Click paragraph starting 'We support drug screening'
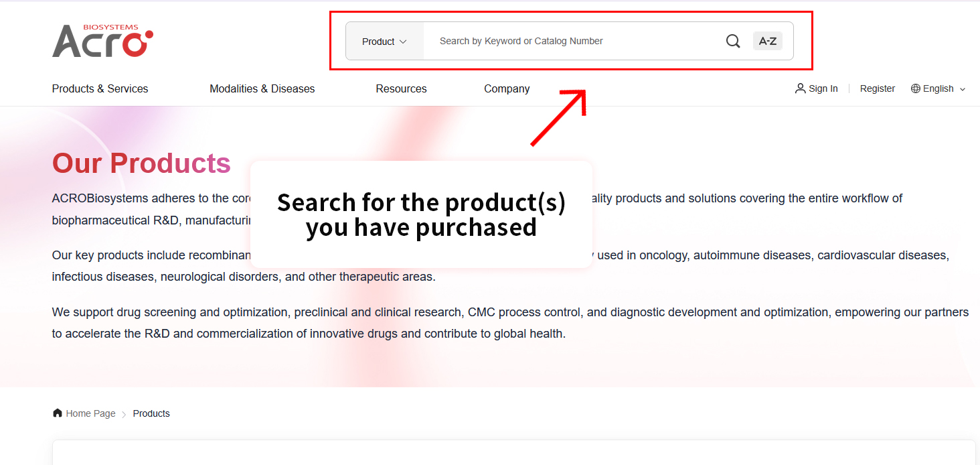 point(510,323)
